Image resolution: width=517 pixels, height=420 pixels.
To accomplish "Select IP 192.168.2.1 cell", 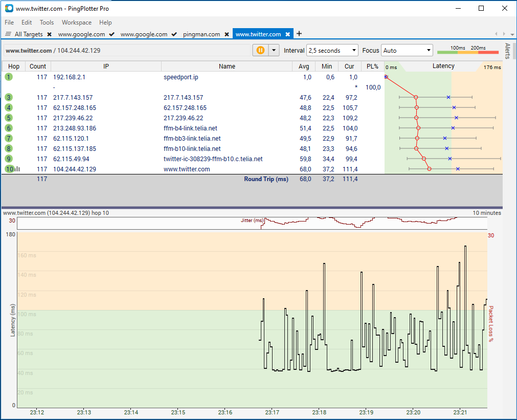I will [69, 77].
